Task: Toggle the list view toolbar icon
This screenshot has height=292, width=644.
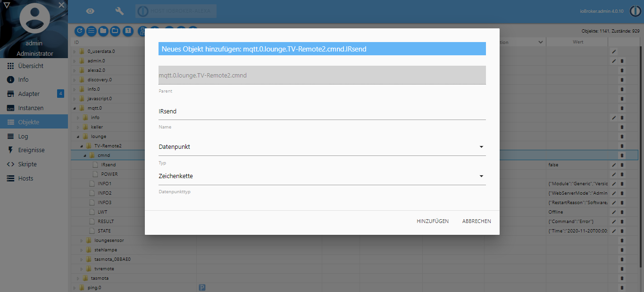Action: tap(92, 31)
